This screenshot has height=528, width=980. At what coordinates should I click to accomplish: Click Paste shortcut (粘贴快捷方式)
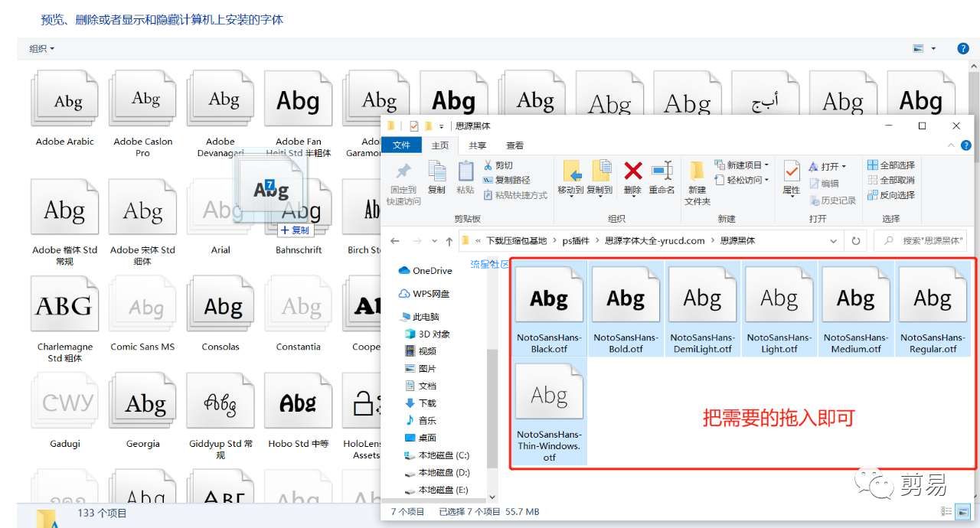pyautogui.click(x=515, y=195)
